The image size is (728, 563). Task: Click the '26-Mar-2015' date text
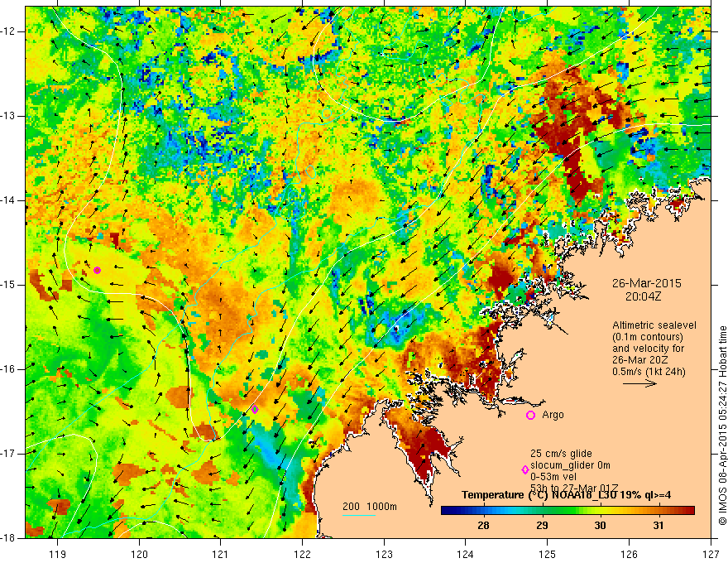(x=646, y=283)
